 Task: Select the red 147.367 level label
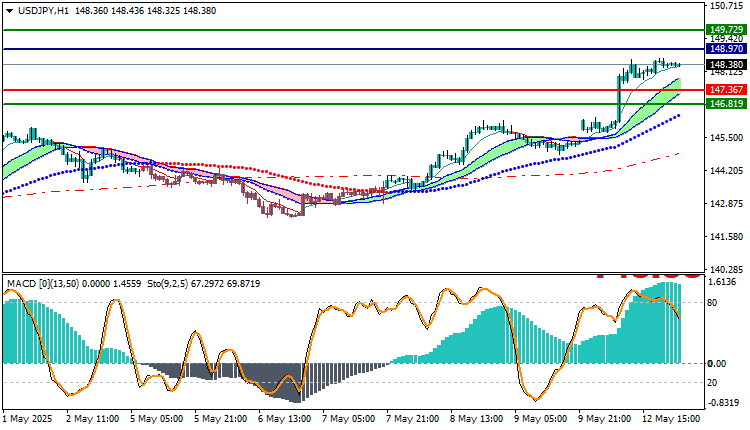click(x=726, y=89)
